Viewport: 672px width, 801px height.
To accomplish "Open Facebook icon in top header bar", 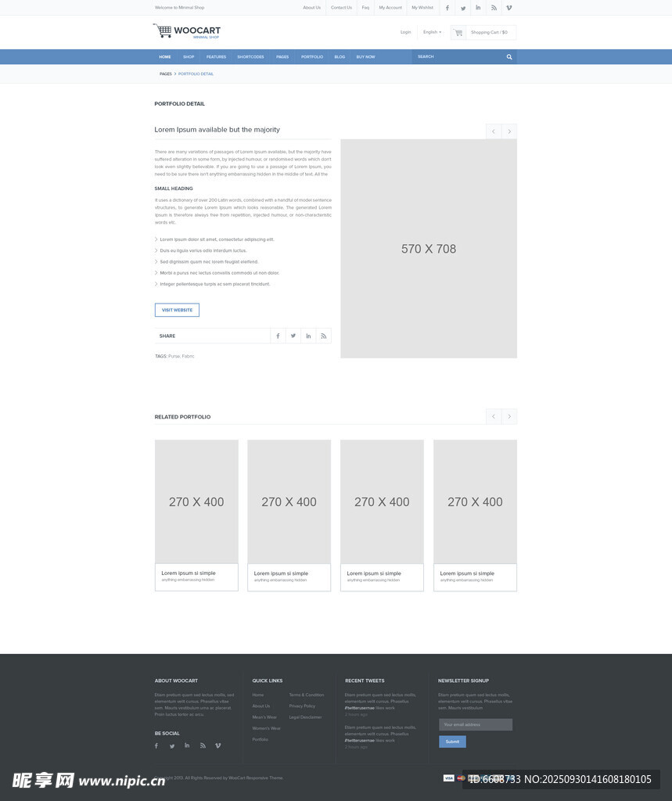I will coord(447,8).
